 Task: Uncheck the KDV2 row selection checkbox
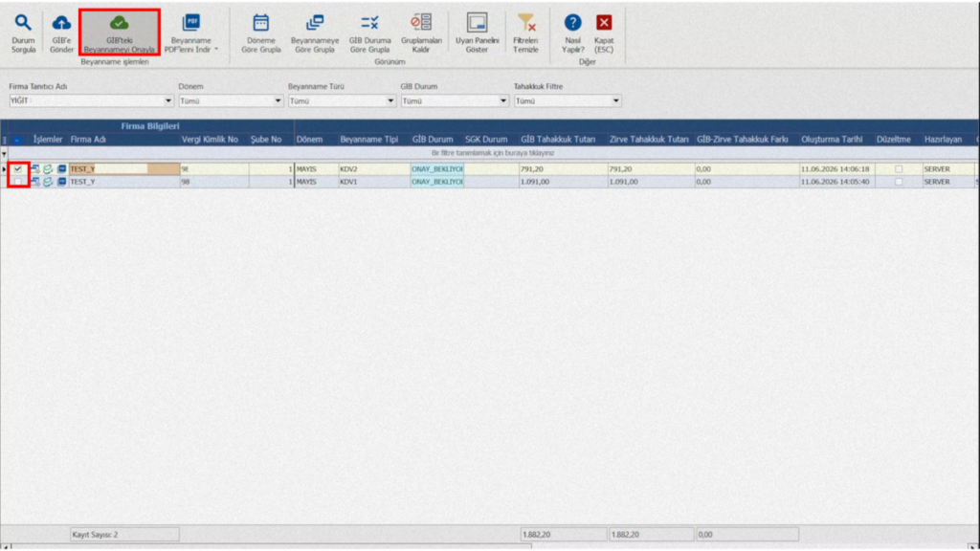[x=18, y=168]
